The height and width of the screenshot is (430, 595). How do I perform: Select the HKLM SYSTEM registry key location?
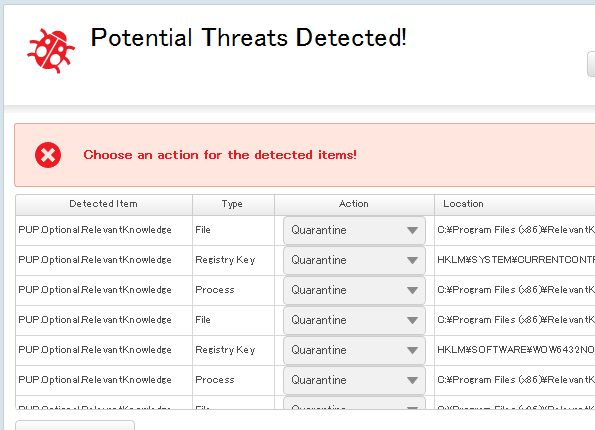tap(516, 260)
